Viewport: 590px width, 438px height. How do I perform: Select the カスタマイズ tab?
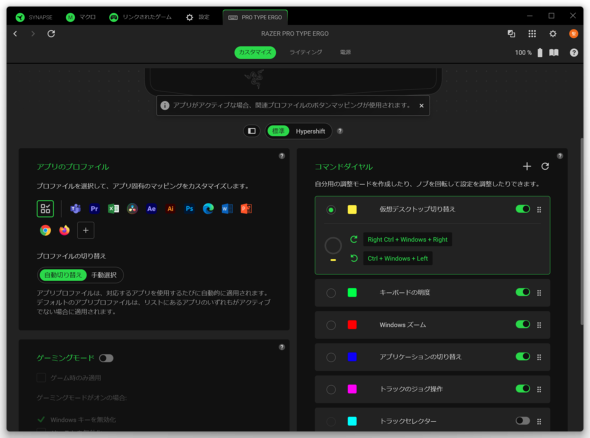tap(255, 52)
